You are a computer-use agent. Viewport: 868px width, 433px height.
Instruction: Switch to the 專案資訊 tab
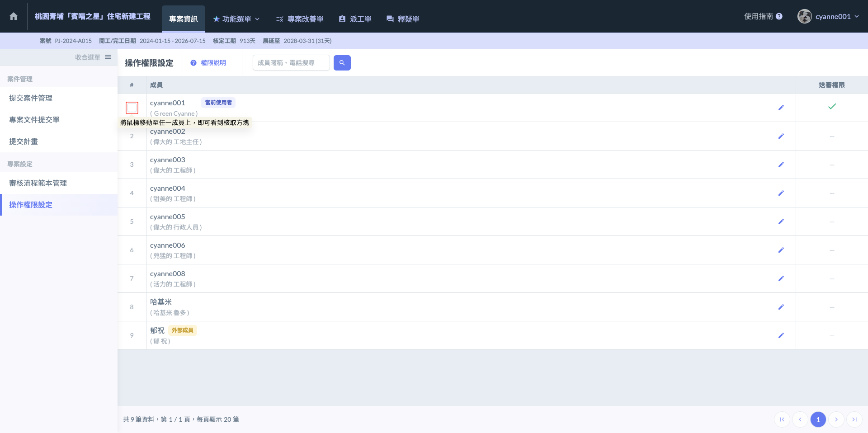tap(184, 19)
